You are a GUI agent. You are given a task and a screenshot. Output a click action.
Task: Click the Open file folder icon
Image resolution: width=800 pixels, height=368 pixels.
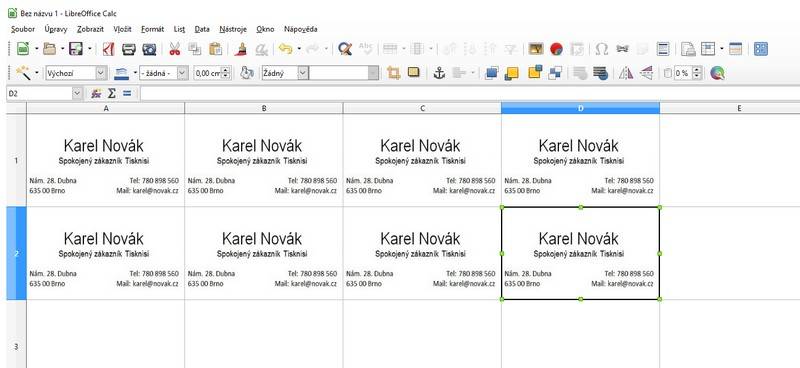point(49,49)
